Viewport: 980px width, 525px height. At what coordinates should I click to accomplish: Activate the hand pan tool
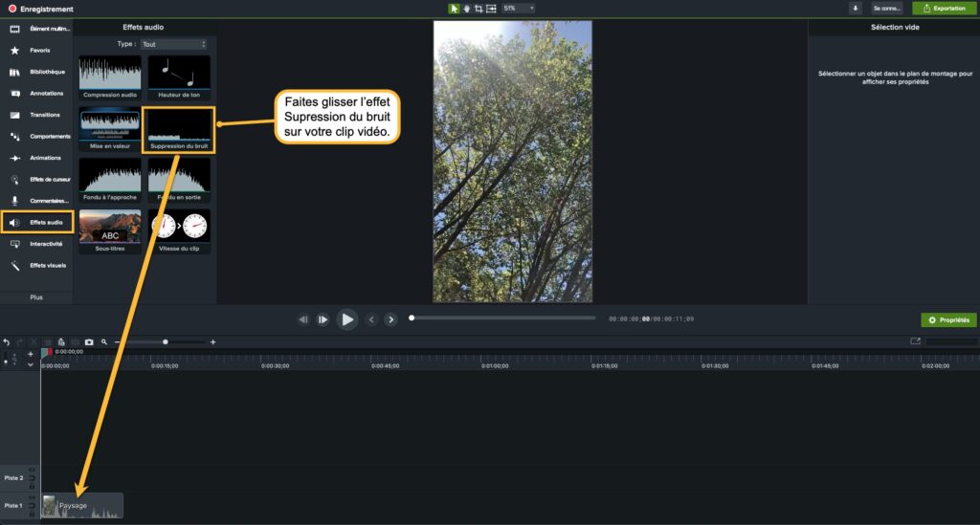point(466,8)
